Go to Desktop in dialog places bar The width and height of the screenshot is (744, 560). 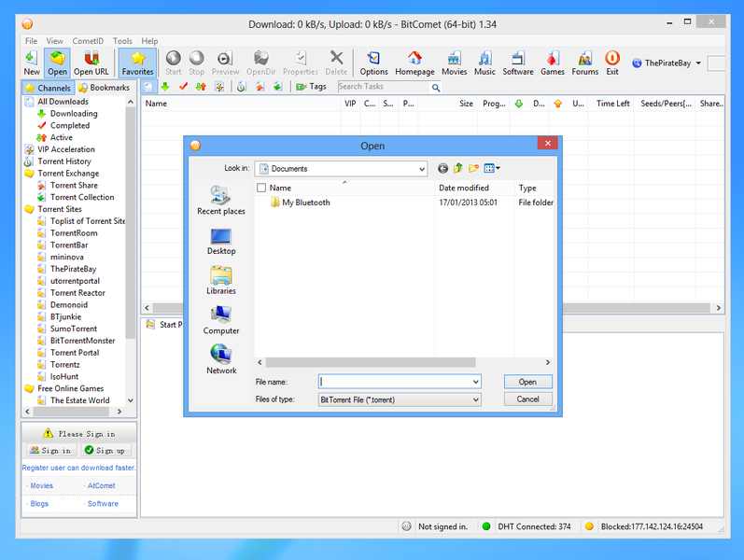pyautogui.click(x=221, y=242)
